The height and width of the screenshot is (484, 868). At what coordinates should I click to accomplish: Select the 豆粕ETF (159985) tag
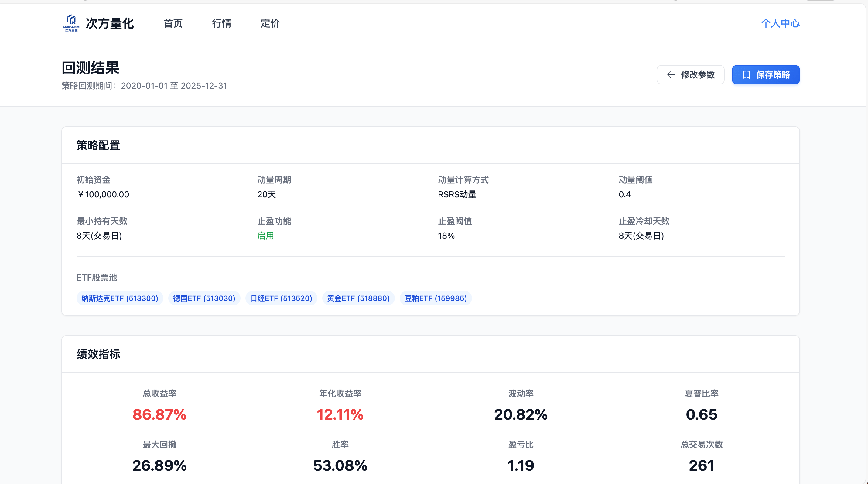tap(436, 298)
